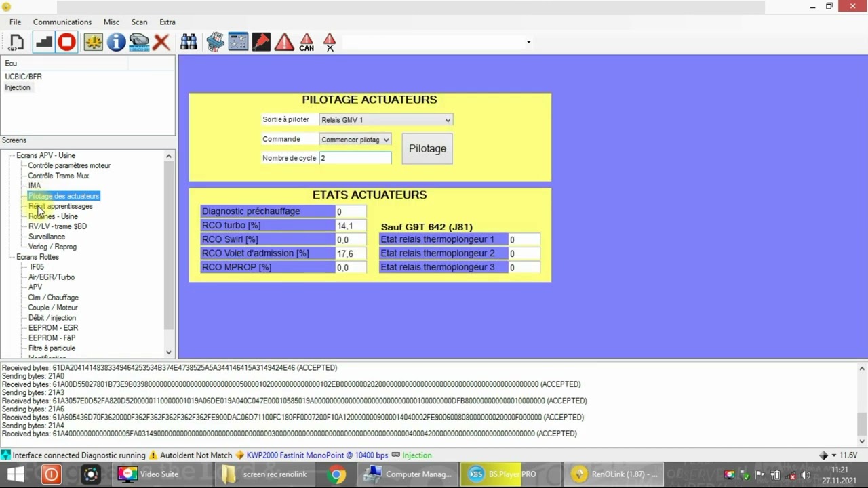
Task: Open Contrôle paramètres moteur screen
Action: pos(69,165)
